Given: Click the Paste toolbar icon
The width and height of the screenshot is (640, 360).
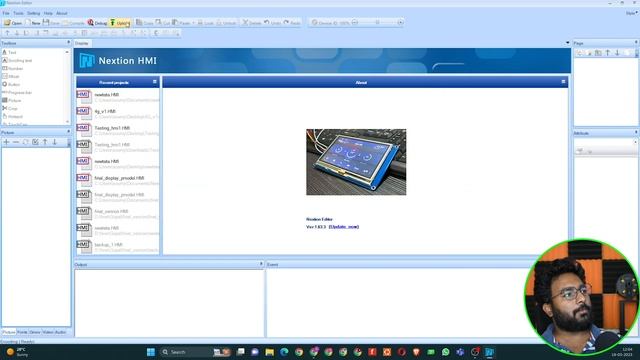Looking at the screenshot, I should pyautogui.click(x=181, y=23).
